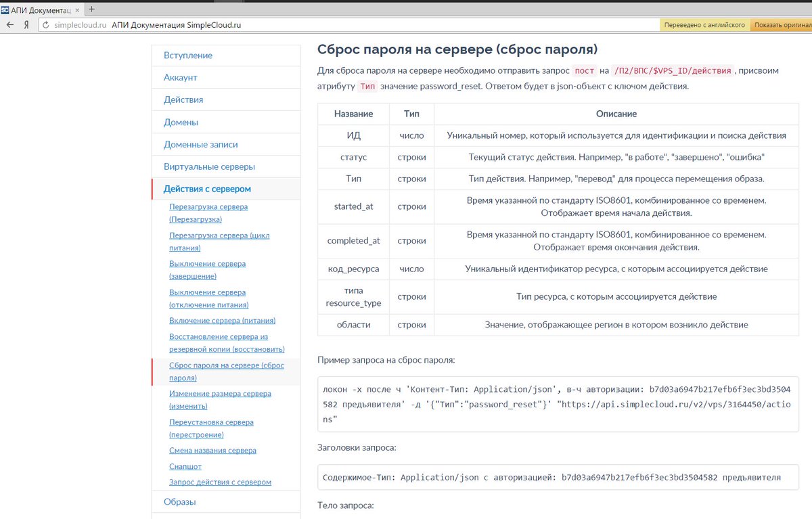
Task: Click text 'Пример запроса на сброс пароля:'
Action: coord(386,360)
